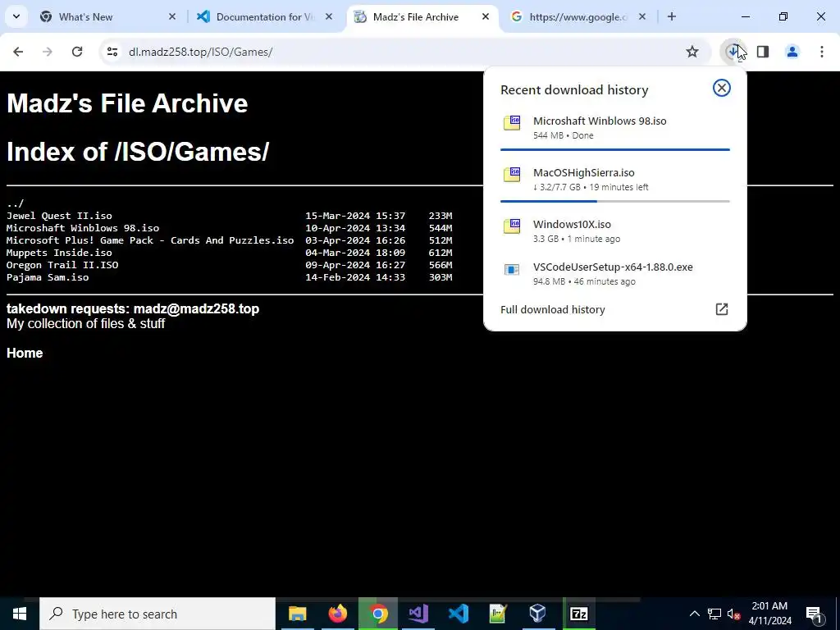
Task: Close the Documentation tab
Action: (x=329, y=16)
